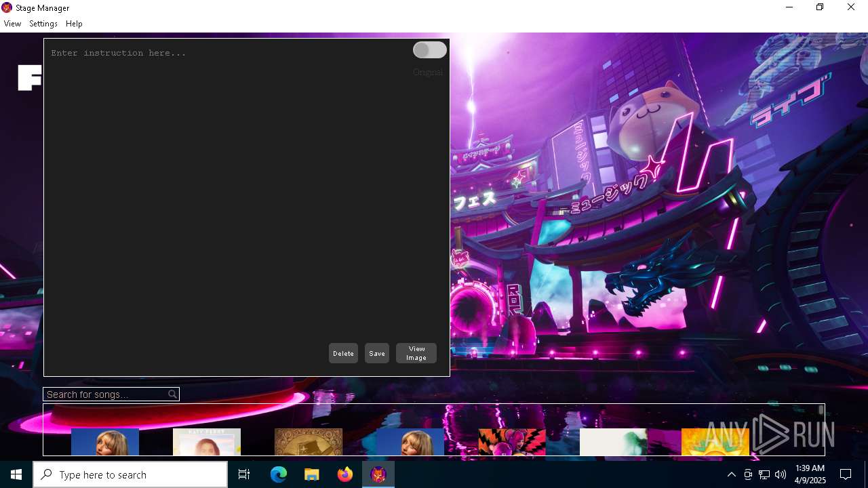
Task: Toggle the Original switch
Action: (x=430, y=50)
